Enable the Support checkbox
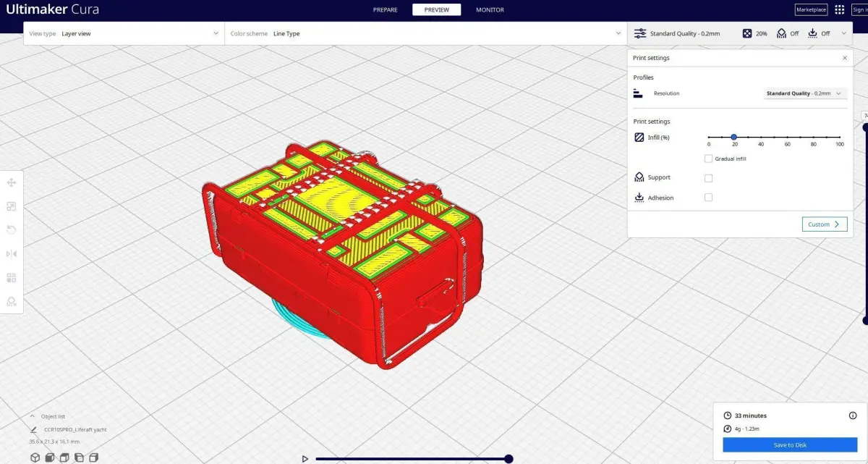The width and height of the screenshot is (868, 464). (x=708, y=178)
